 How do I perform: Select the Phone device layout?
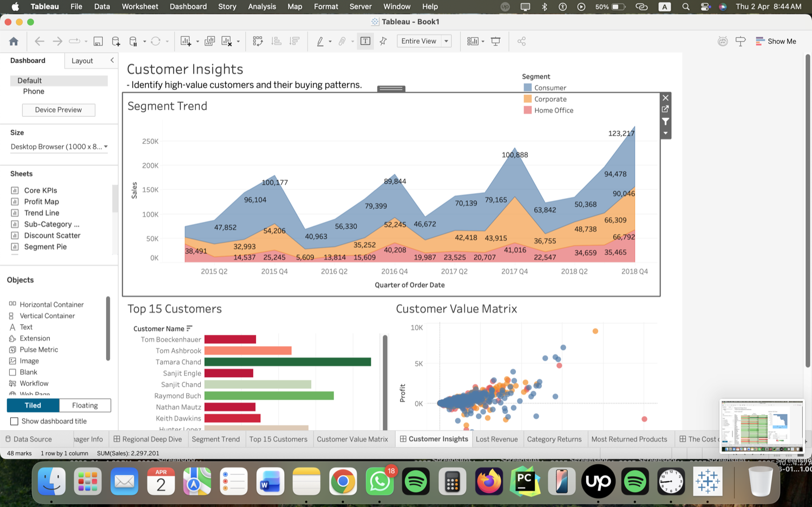point(34,91)
